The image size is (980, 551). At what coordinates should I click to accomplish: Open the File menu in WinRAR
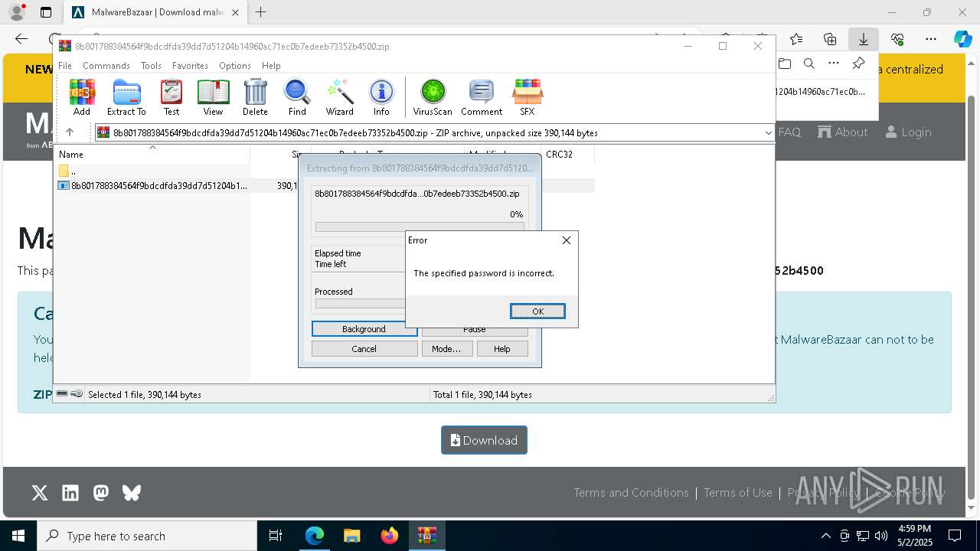click(65, 66)
